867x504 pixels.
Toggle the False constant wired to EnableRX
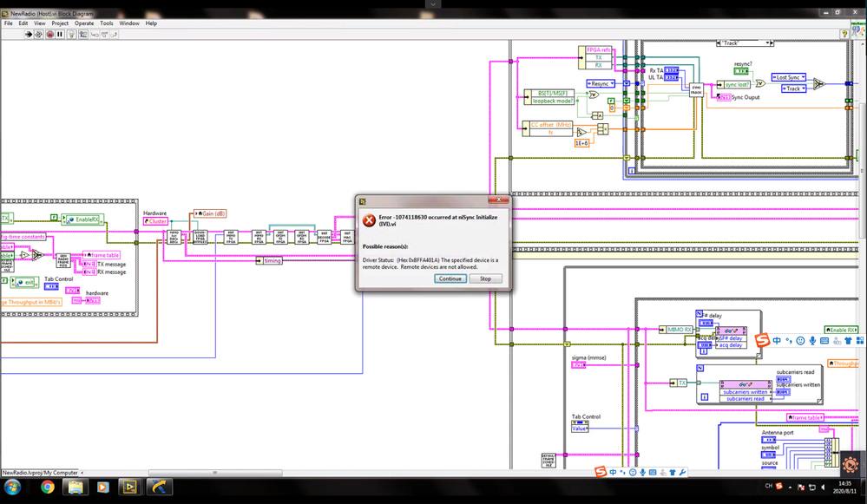tap(54, 218)
